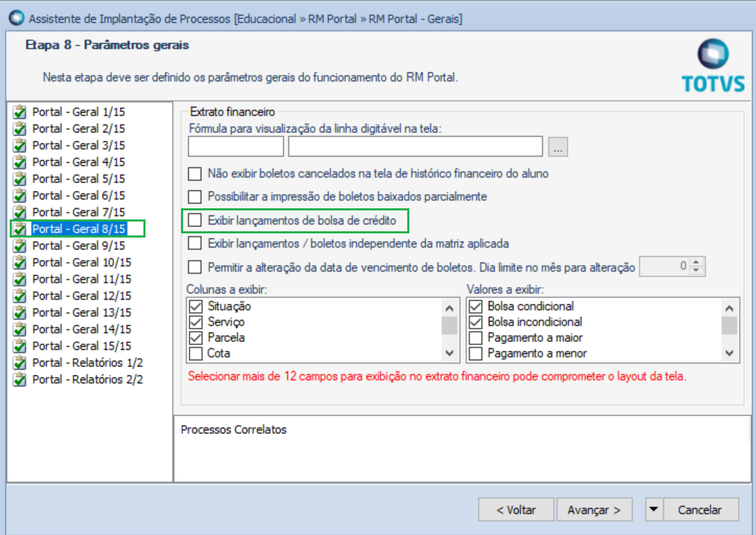This screenshot has width=756, height=535.
Task: Click the Extrato financeiro group label
Action: [x=233, y=112]
